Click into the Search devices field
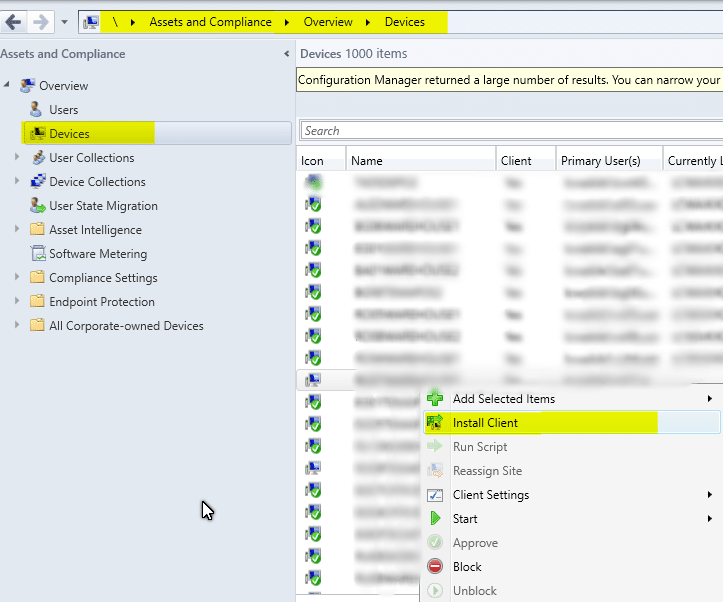The width and height of the screenshot is (723, 602). (x=511, y=131)
